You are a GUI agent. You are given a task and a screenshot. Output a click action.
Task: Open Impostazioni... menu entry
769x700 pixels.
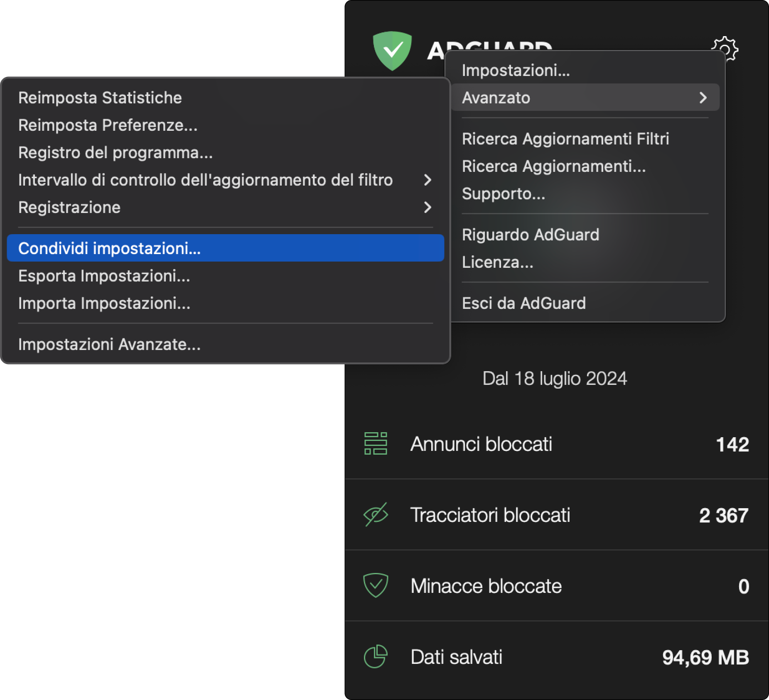tap(585, 70)
